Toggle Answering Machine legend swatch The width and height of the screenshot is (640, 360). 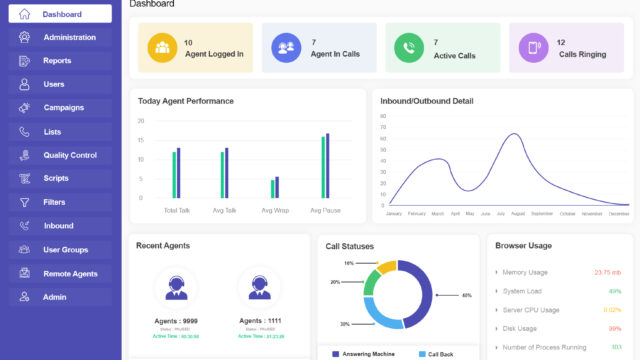coord(336,354)
